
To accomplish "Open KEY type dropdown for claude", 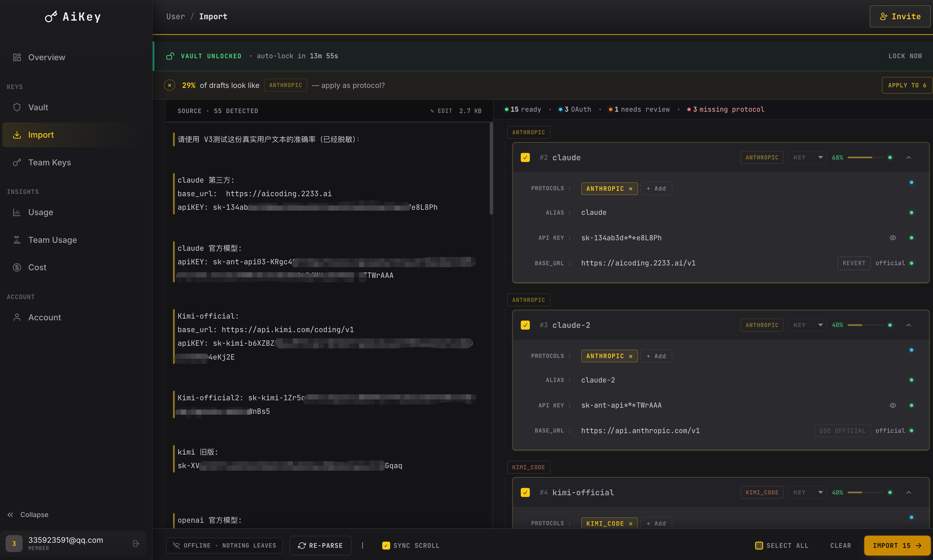I will [807, 157].
